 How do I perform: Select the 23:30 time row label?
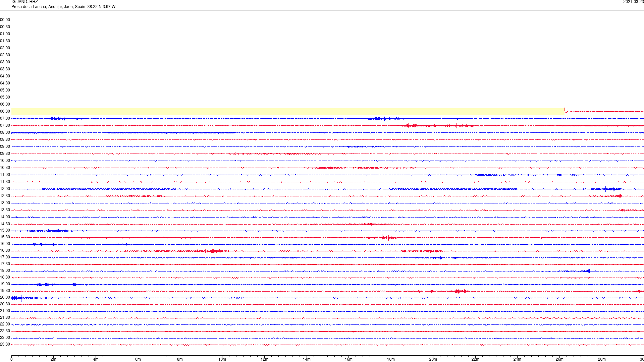pos(5,344)
